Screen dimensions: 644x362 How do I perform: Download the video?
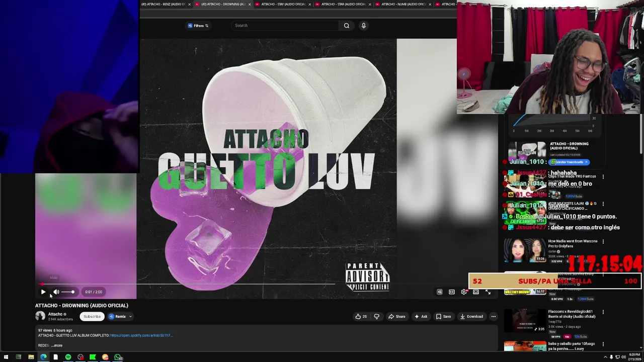tap(471, 316)
